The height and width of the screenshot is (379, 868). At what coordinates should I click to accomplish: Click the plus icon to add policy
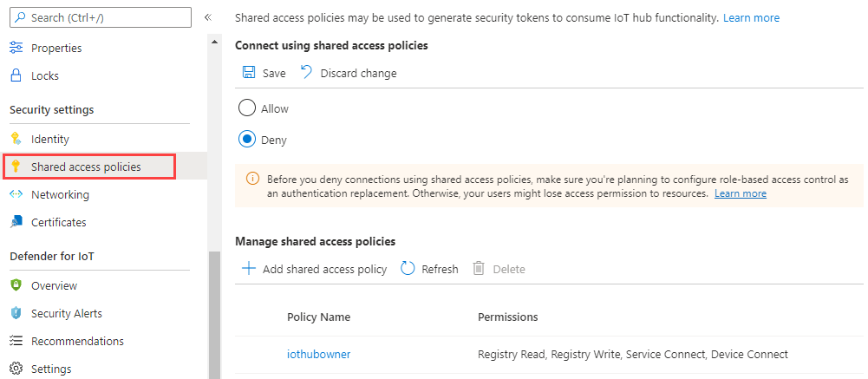pyautogui.click(x=249, y=269)
